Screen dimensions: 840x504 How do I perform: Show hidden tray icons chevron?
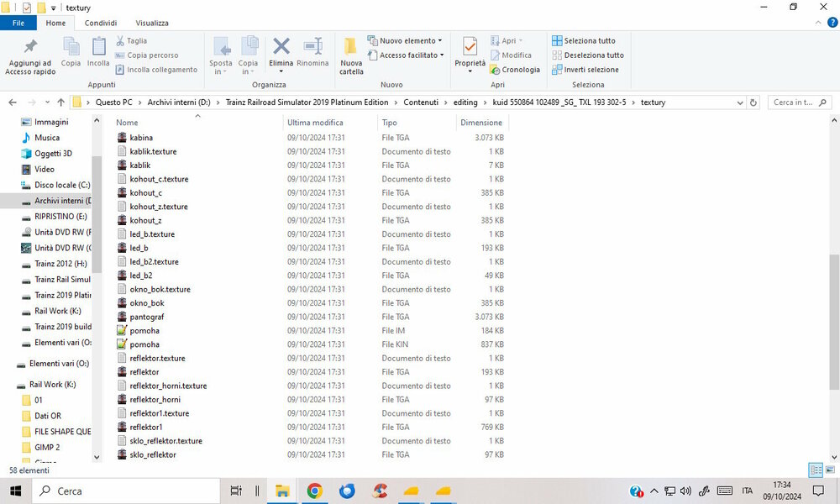654,491
